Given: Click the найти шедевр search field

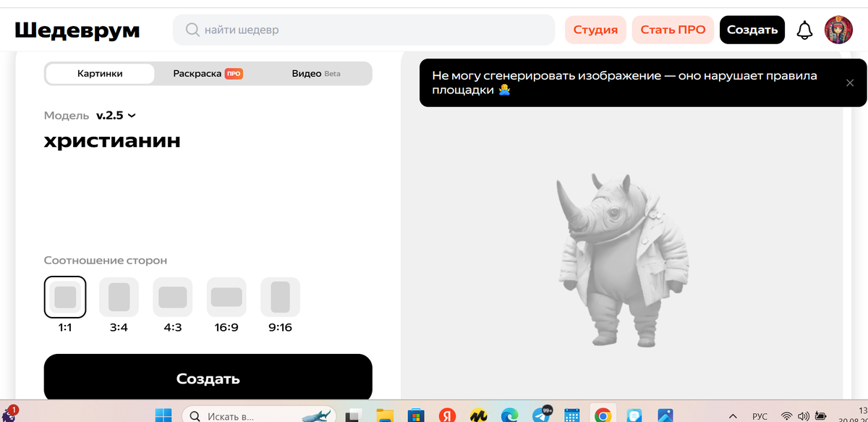Looking at the screenshot, I should (x=364, y=30).
